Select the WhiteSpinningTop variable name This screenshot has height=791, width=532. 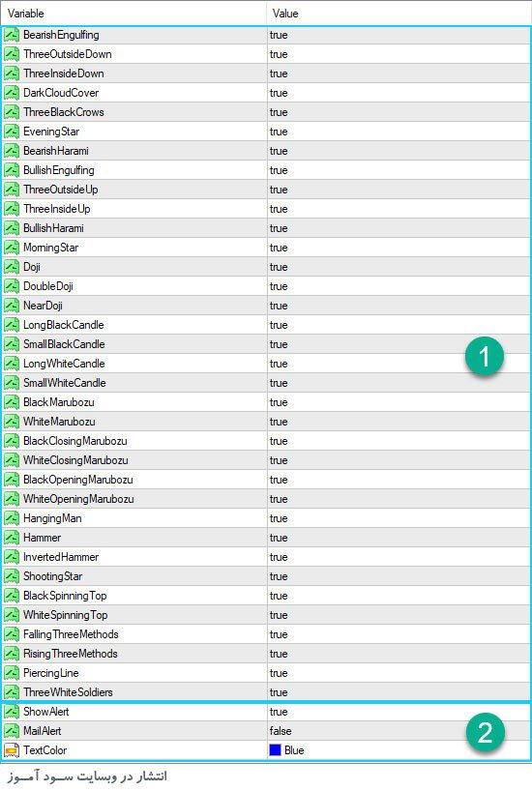click(x=65, y=615)
